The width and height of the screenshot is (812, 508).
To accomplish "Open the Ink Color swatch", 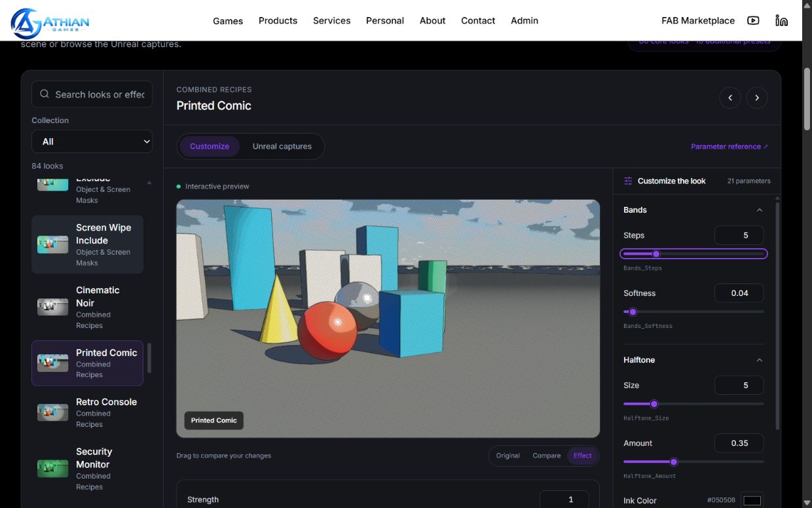I will click(x=752, y=501).
